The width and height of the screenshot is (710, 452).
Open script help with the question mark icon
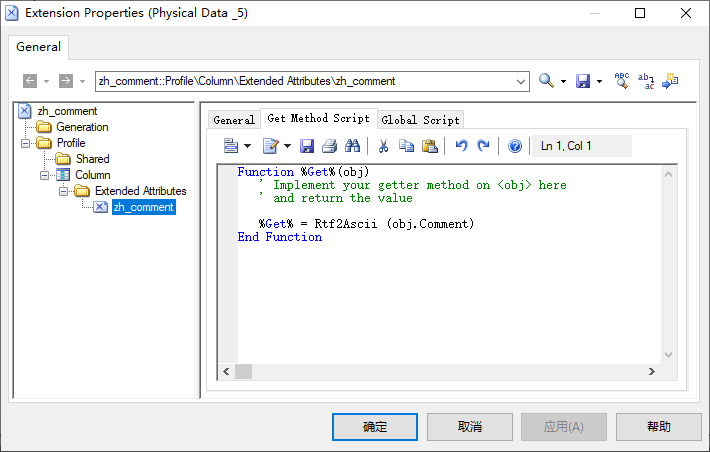click(x=515, y=146)
